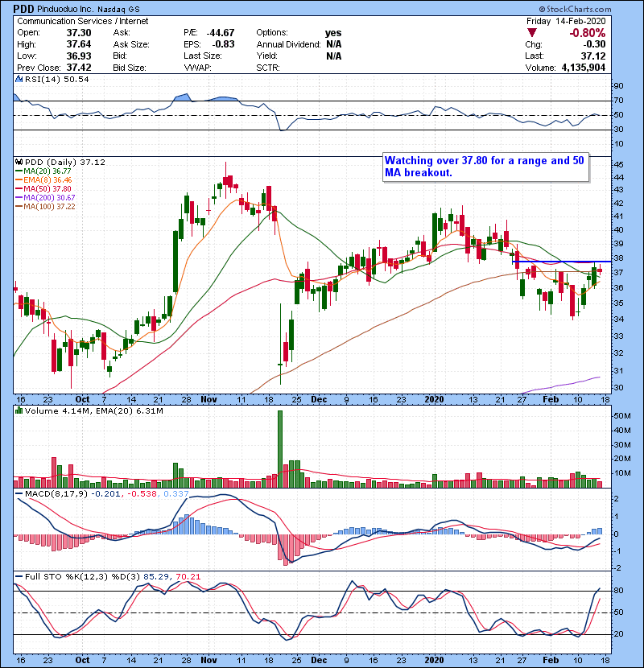Click the StockCharts.com credit text

tap(575, 9)
